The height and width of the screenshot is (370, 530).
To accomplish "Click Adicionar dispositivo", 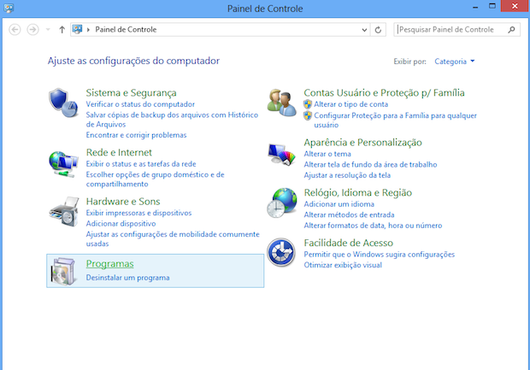I will coord(121,224).
